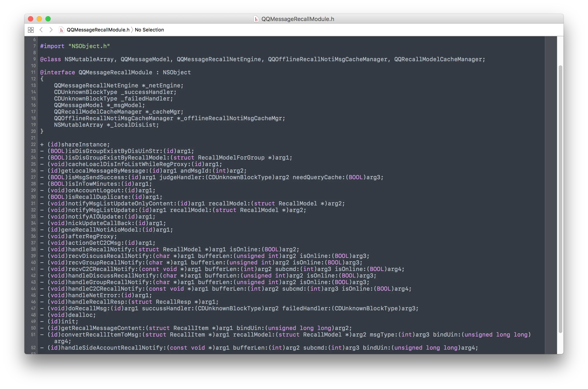The height and width of the screenshot is (389, 588).
Task: Open QQMessageRecallModule.h jump bar file menu
Action: [98, 30]
